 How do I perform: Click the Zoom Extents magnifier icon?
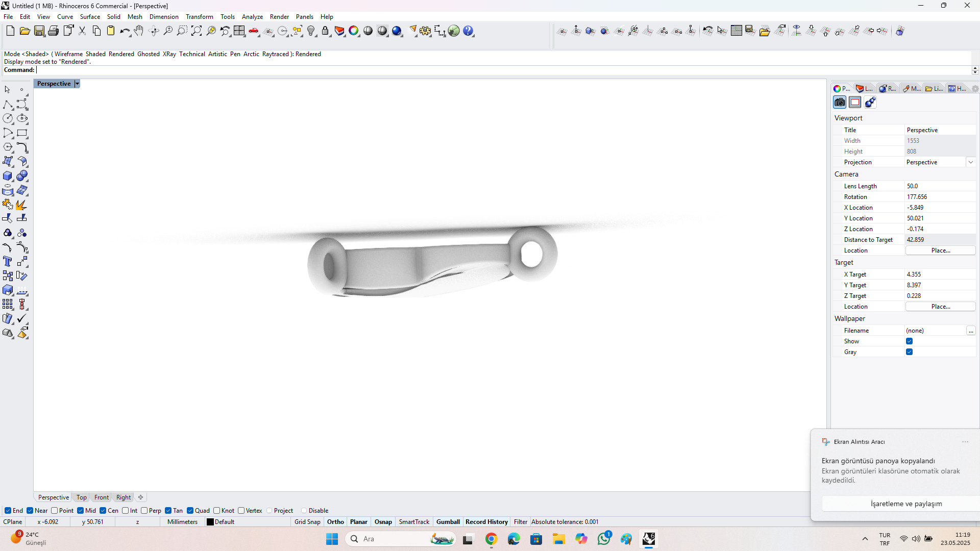coord(197,31)
